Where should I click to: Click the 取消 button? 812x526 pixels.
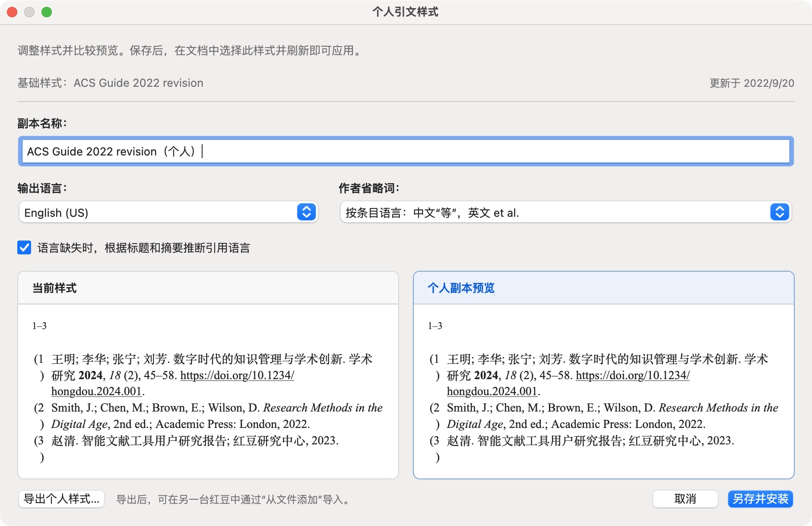(685, 499)
